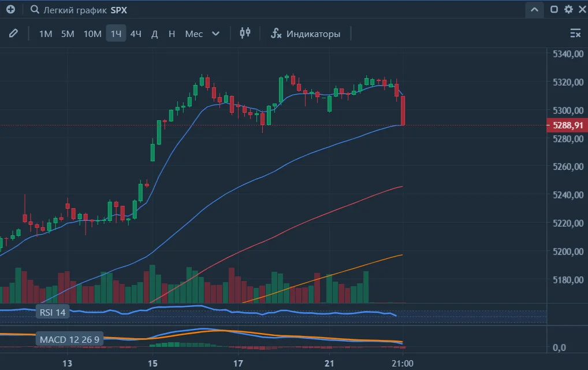Open chart settings gear icon
The width and height of the screenshot is (588, 370).
coord(568,9)
